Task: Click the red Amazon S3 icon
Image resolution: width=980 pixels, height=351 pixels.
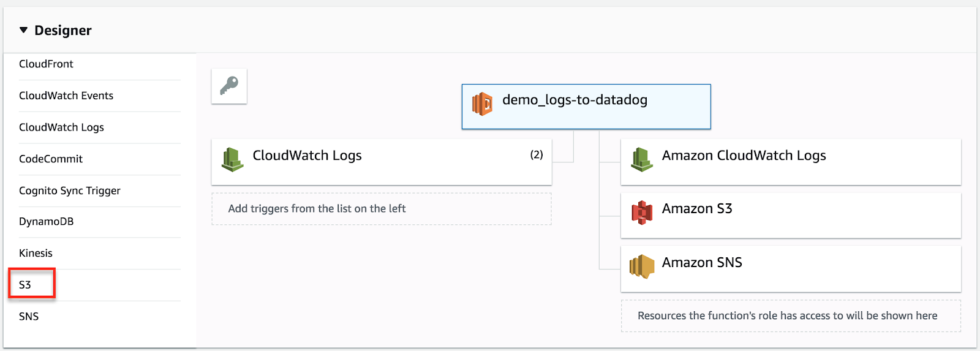Action: 641,213
